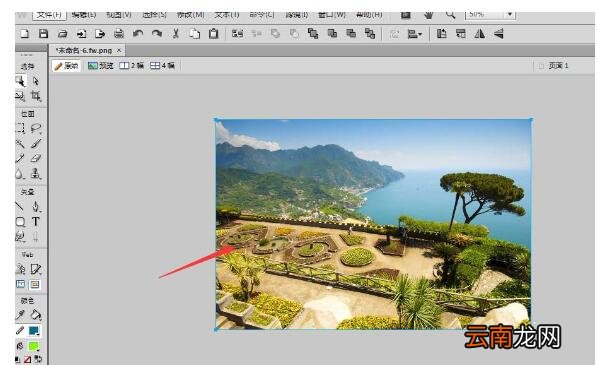Open the 修改(M) menu
Viewport: 598px width, 365px height.
(x=190, y=14)
